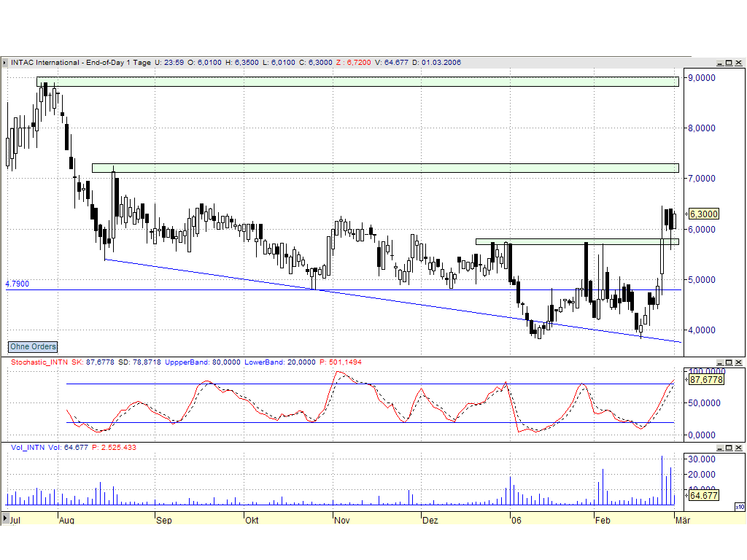Click the 50,0000 stochastic axis label

pos(704,402)
